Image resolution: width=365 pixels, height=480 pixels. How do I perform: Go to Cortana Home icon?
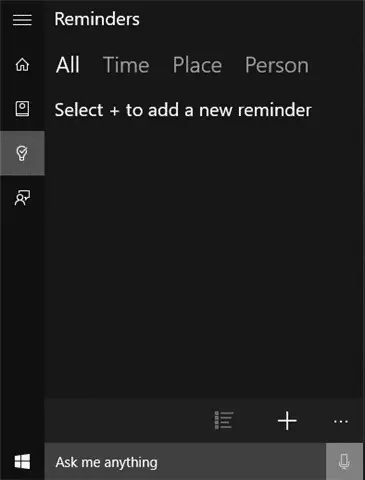[x=22, y=64]
